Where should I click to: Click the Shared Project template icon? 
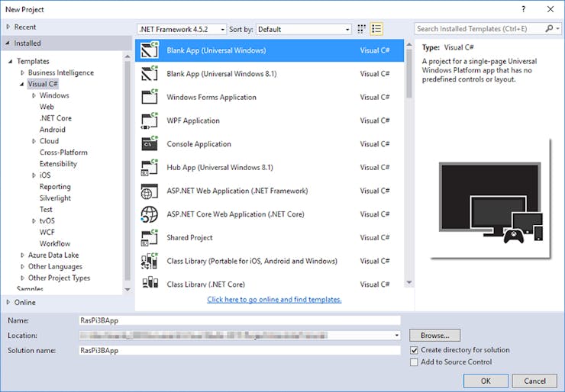pos(149,238)
